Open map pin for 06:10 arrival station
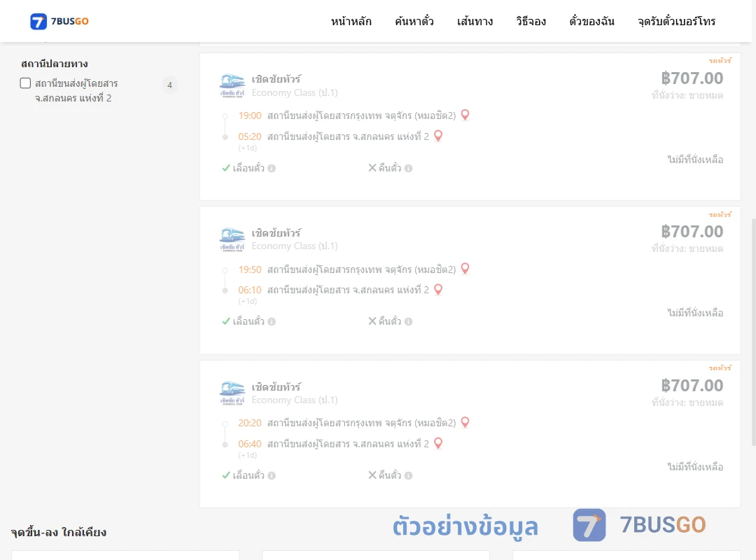 pos(438,289)
